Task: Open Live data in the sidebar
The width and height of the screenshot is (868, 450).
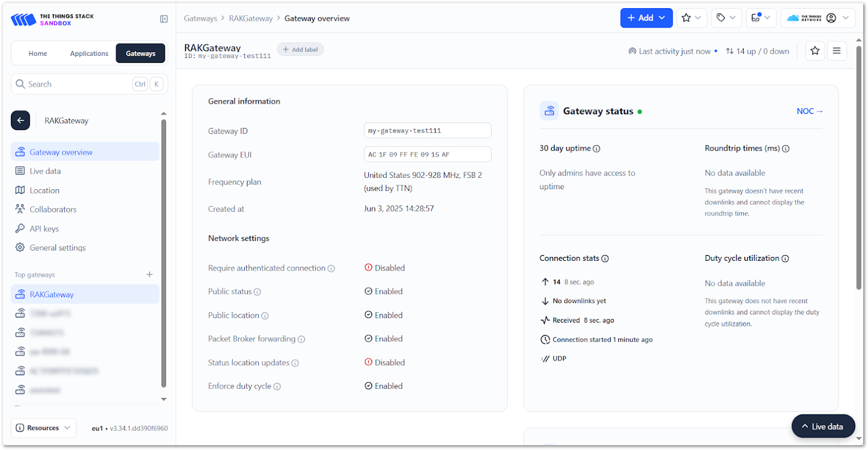Action: [x=45, y=171]
